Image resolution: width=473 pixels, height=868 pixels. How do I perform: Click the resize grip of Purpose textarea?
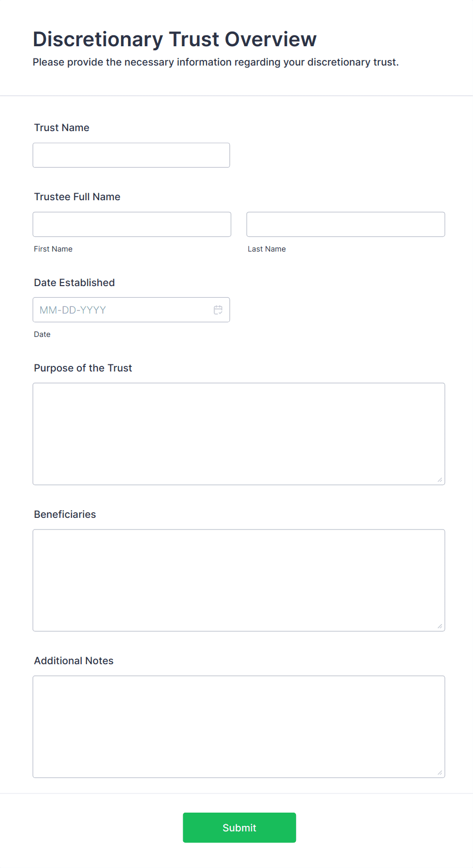point(440,478)
